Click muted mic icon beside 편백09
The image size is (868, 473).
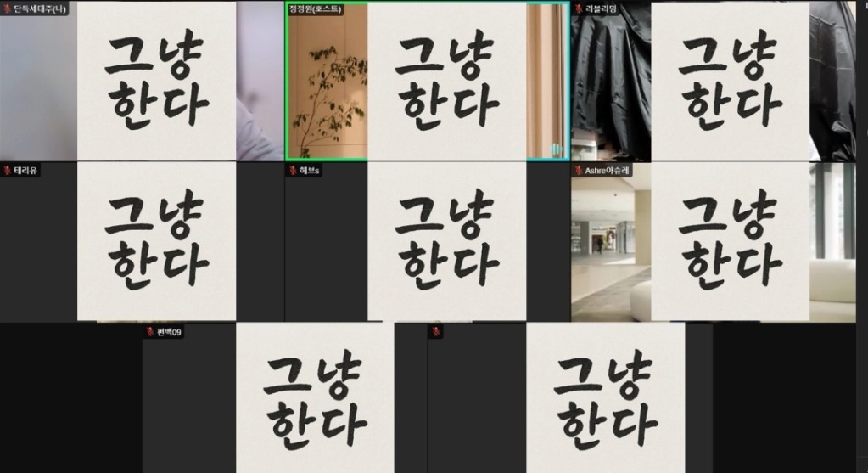click(x=150, y=332)
